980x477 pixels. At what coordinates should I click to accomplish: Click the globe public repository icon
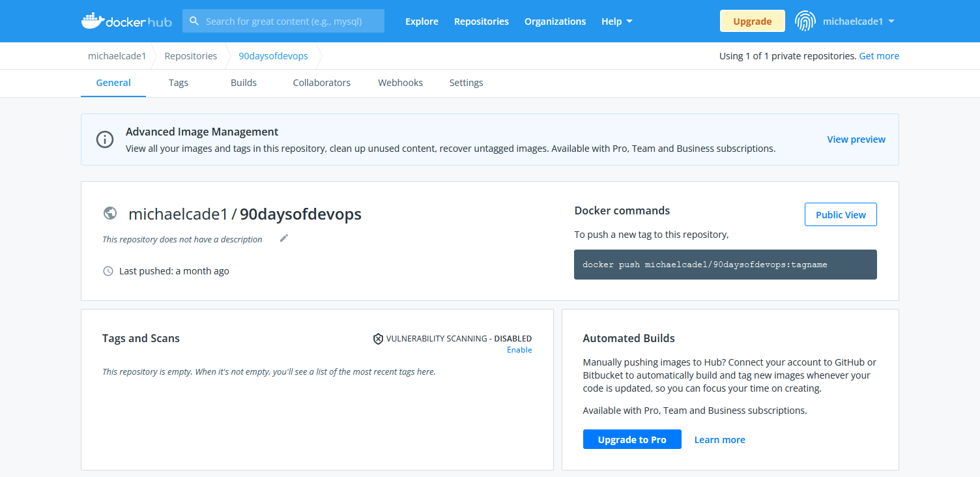click(110, 213)
